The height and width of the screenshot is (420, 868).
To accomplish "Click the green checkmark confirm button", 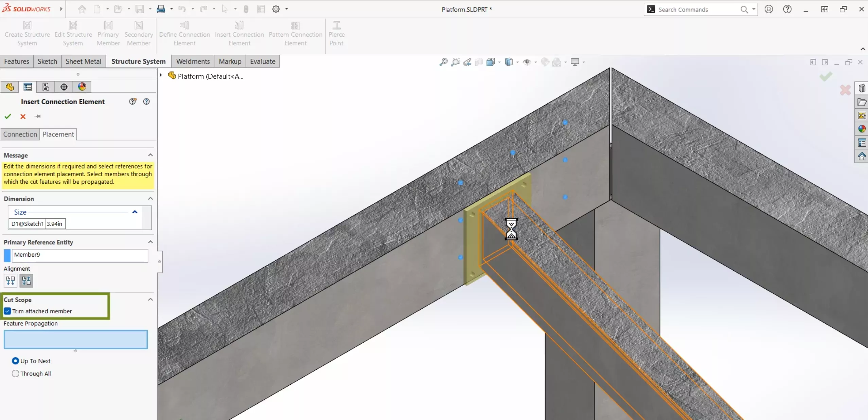I will tap(8, 116).
